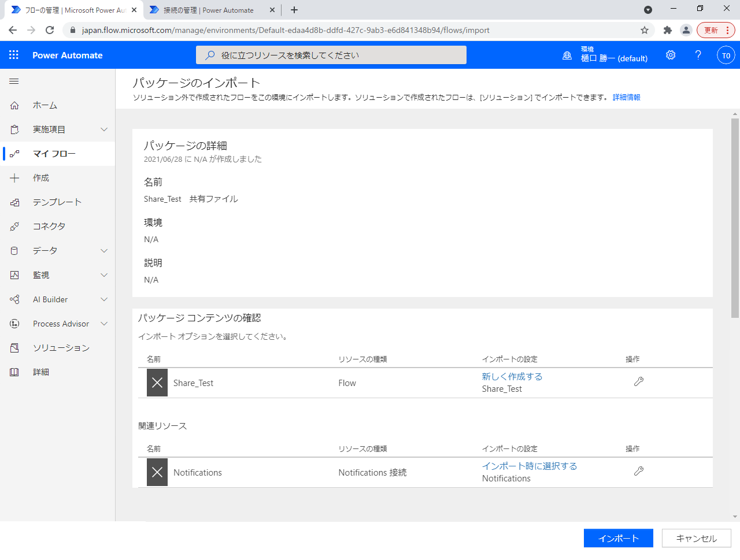Open the Chrome tab search dropdown
Viewport: 740px width, 560px height.
(x=648, y=10)
